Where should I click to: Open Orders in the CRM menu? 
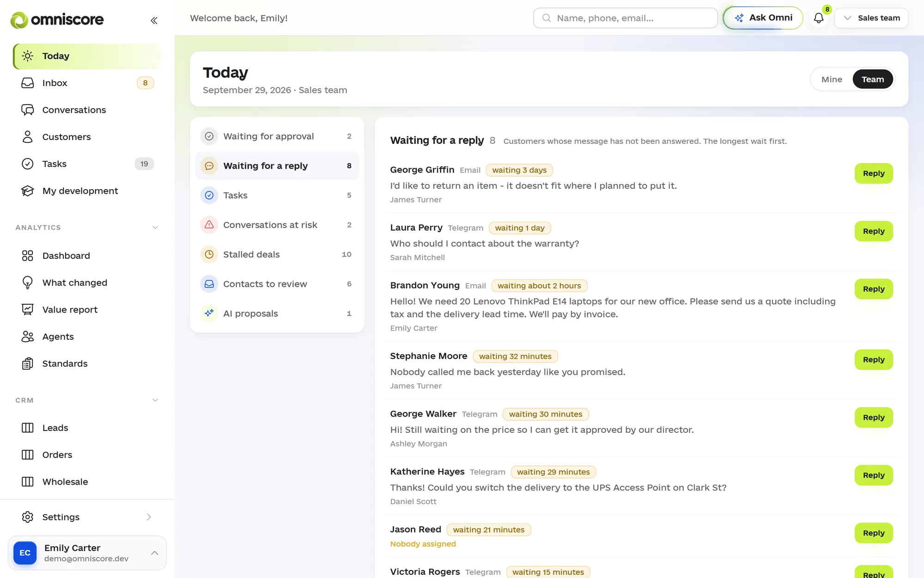coord(87,455)
